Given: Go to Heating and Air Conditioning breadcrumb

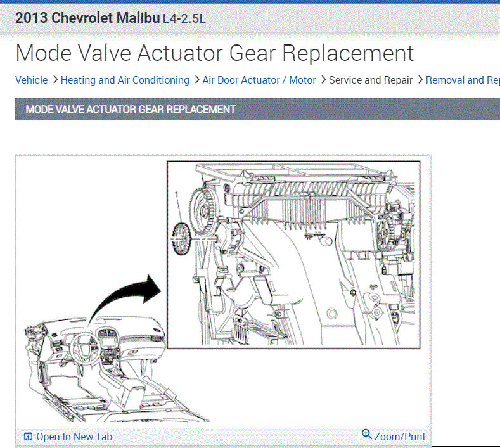Looking at the screenshot, I should coord(125,80).
